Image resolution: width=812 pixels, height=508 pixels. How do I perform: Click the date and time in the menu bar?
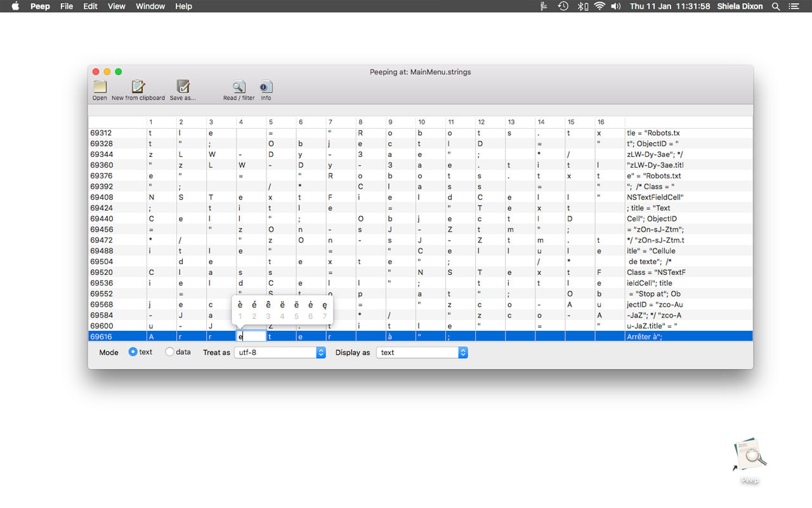coord(669,6)
